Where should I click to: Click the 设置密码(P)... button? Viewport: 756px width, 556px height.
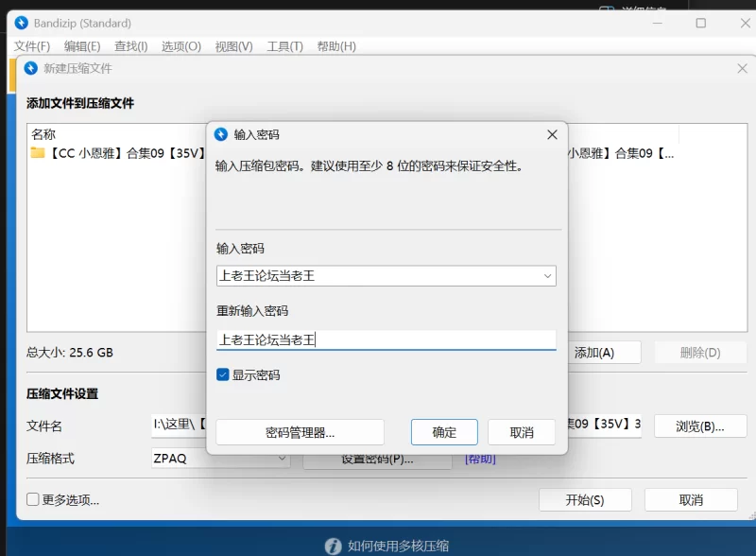[377, 460]
